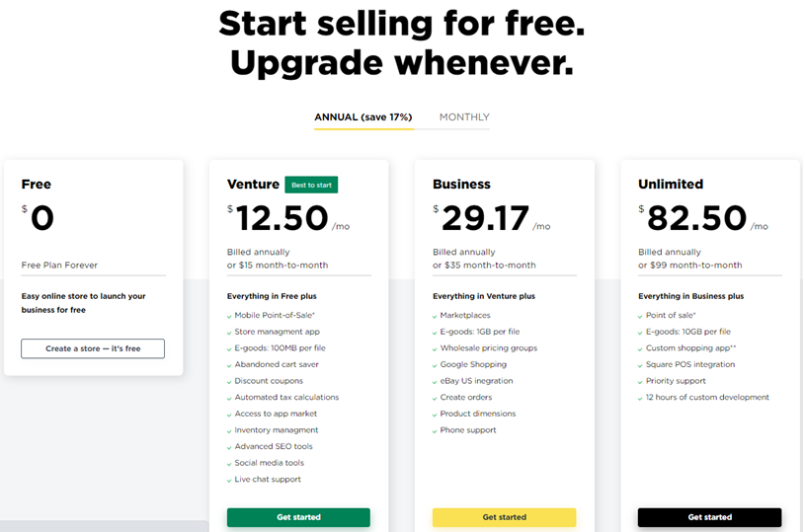Screen dimensions: 805x532
Task: Click checkmark icon beside Live chat support
Action: [229, 480]
